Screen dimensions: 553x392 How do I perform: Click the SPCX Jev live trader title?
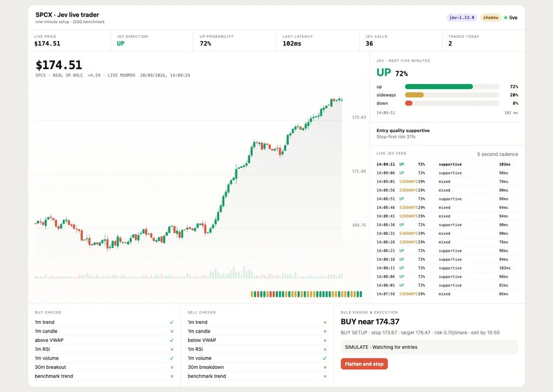pyautogui.click(x=68, y=15)
